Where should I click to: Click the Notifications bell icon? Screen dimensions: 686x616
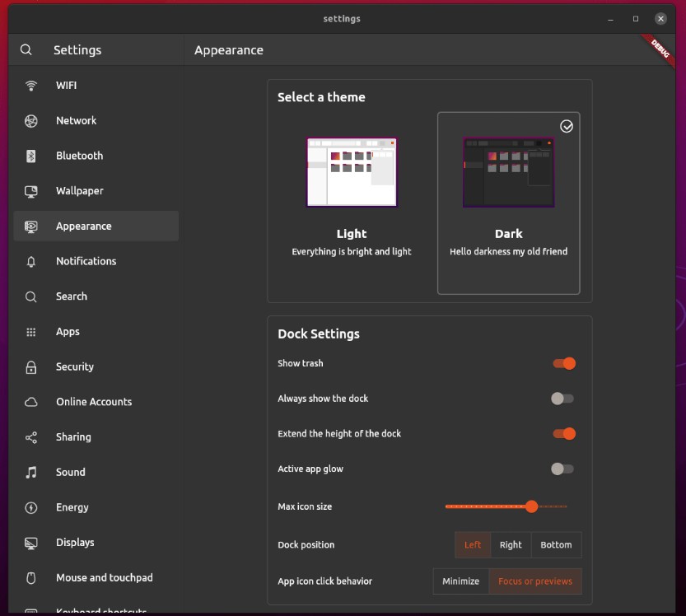pos(31,262)
